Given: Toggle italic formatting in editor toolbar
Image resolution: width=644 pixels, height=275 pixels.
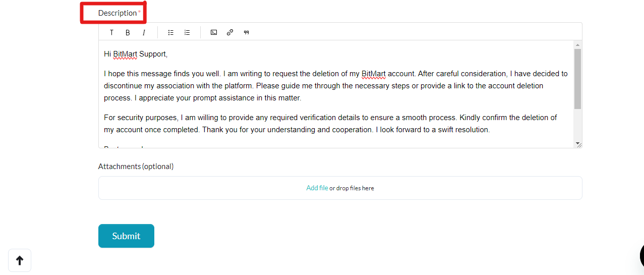Looking at the screenshot, I should pos(144,32).
